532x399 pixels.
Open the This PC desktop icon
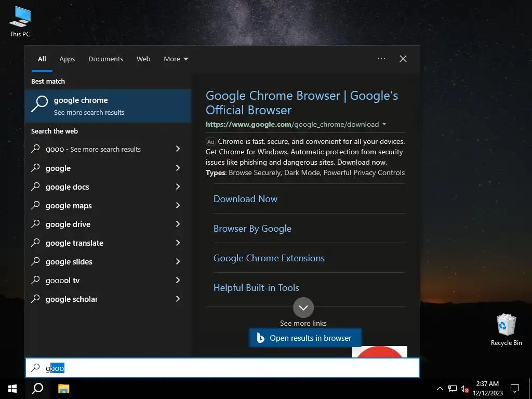(x=20, y=21)
